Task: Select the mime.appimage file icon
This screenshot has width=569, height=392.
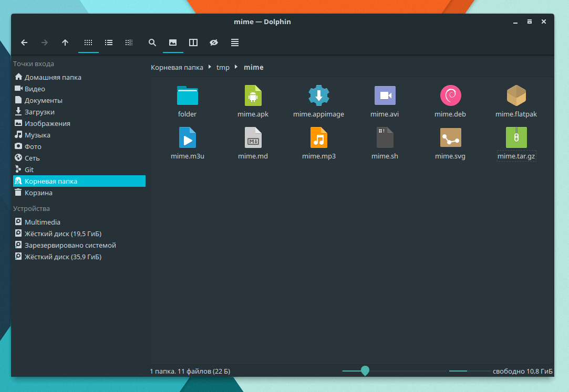Action: [x=318, y=96]
